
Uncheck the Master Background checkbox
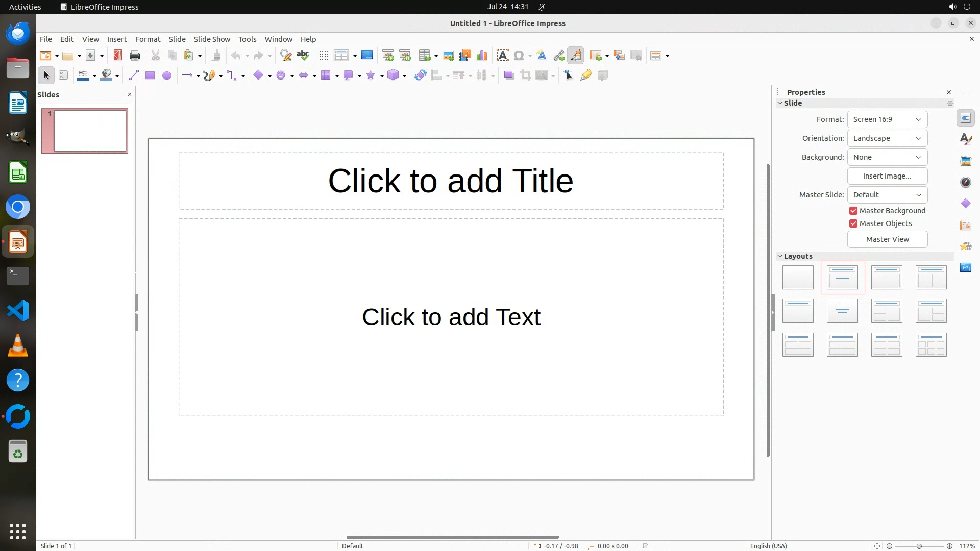click(853, 211)
